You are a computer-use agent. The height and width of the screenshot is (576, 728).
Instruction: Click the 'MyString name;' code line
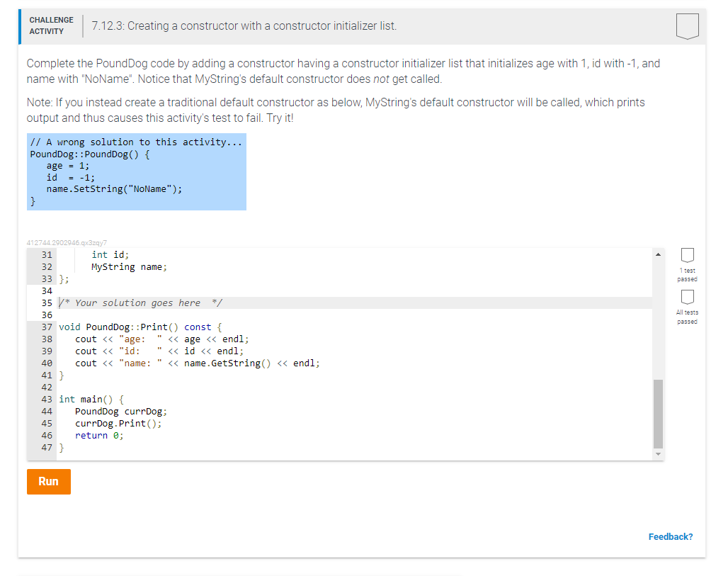129,266
